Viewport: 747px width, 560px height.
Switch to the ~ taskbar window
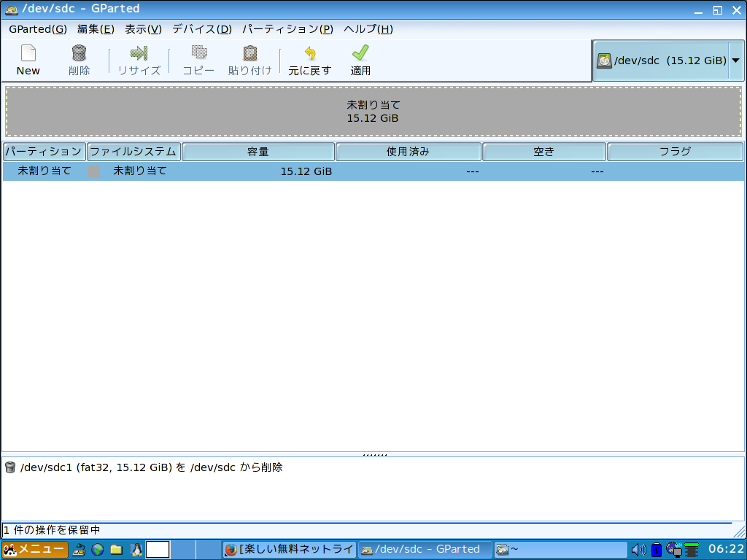(560, 550)
